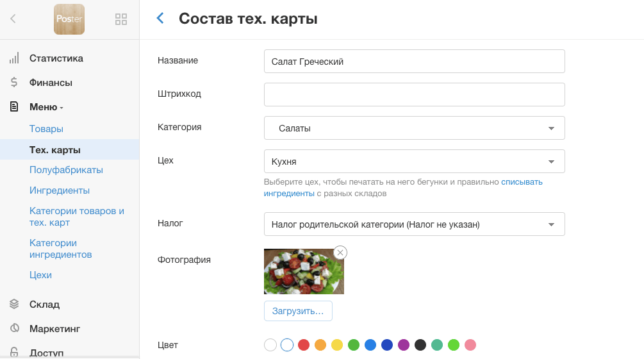This screenshot has width=644, height=359.
Task: Open the Категория dropdown
Action: click(414, 128)
